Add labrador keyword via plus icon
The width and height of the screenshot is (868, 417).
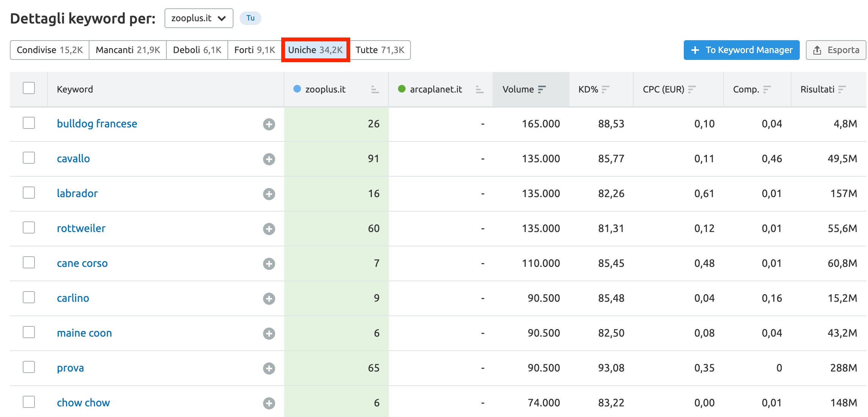(269, 194)
